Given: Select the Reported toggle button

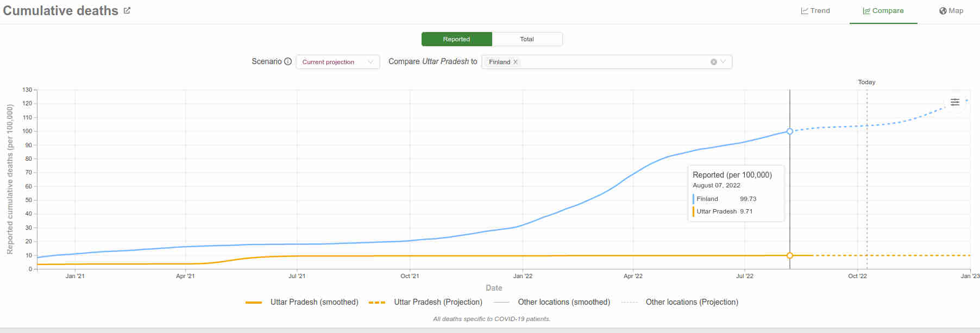Looking at the screenshot, I should click(x=456, y=39).
